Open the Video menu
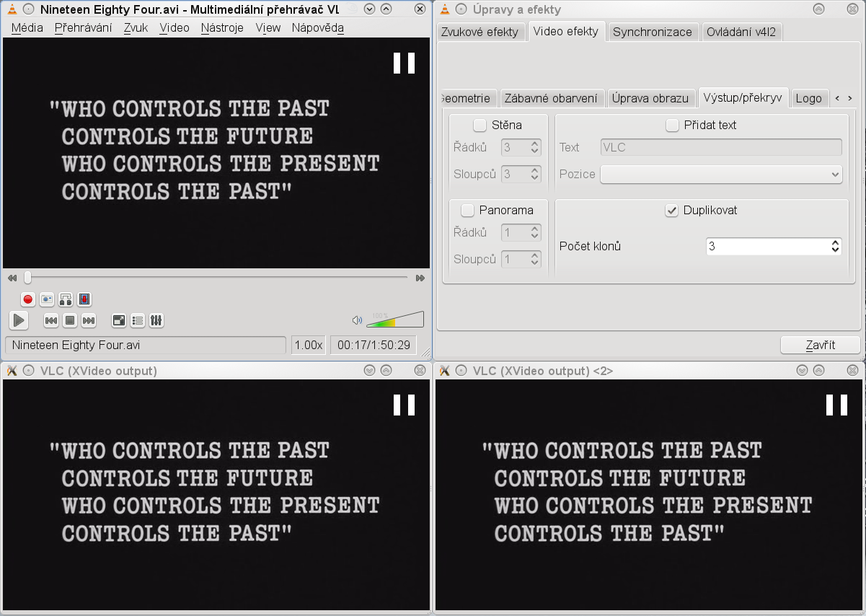Screen dimensions: 866x616 174,27
